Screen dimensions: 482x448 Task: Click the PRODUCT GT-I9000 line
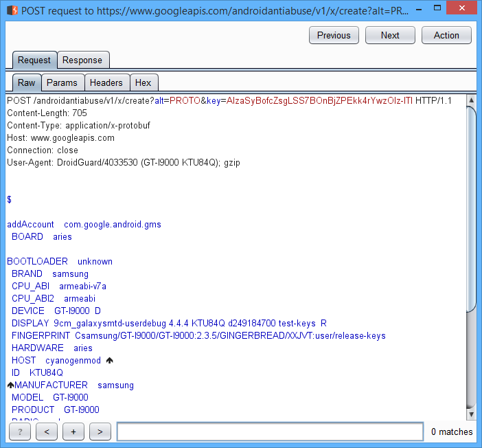56,410
